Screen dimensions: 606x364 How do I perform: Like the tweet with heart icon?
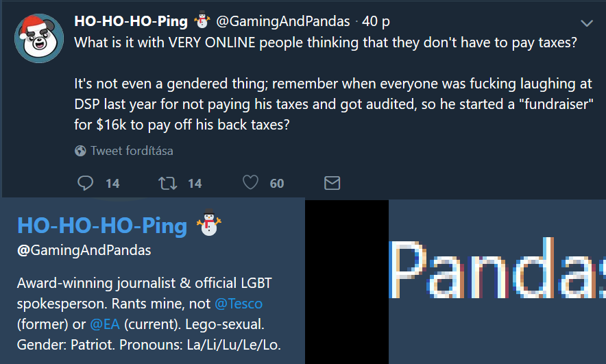(x=250, y=182)
